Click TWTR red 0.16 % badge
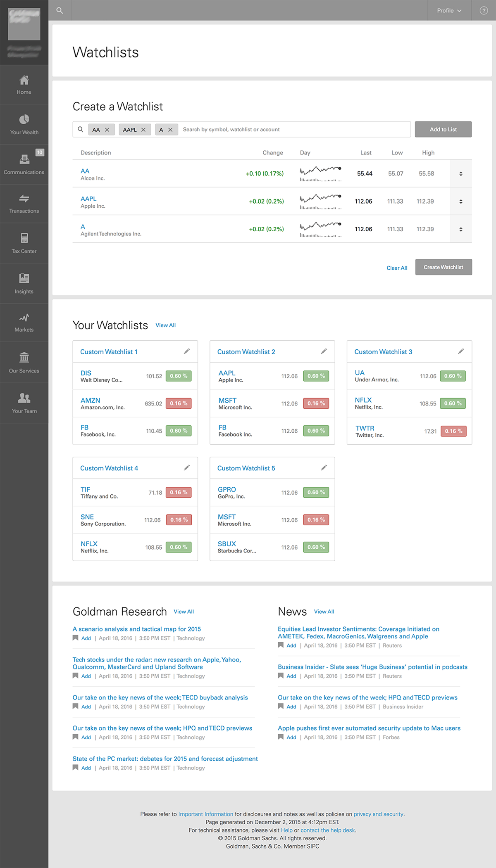Screen dimensions: 496x868 (453, 431)
